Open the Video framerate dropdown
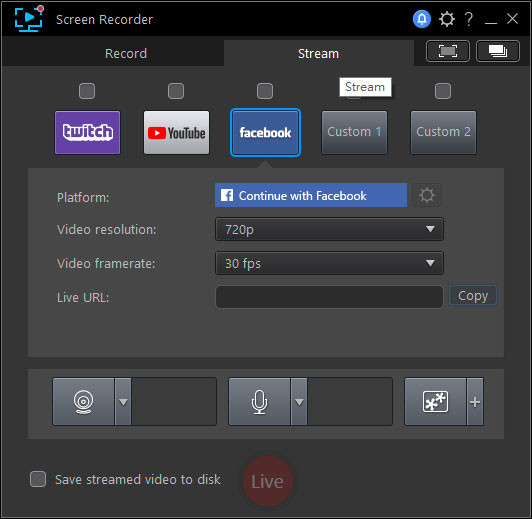This screenshot has height=519, width=532. [329, 263]
